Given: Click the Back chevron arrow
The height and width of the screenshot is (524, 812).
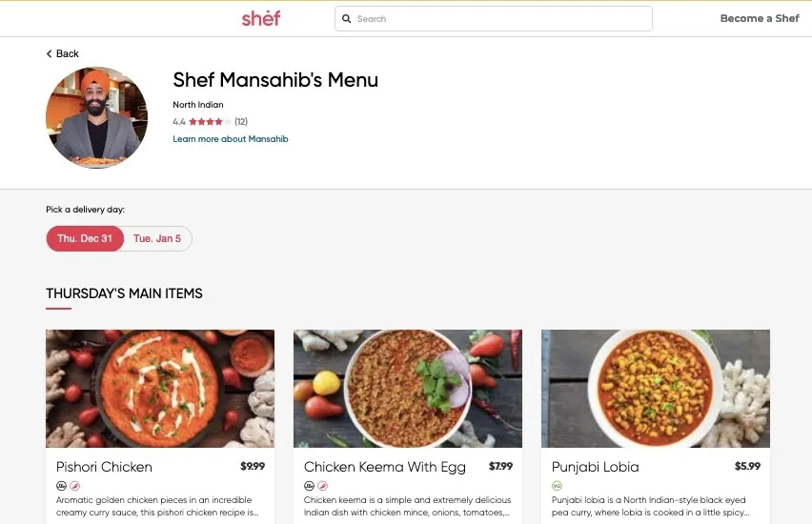Looking at the screenshot, I should (50, 53).
